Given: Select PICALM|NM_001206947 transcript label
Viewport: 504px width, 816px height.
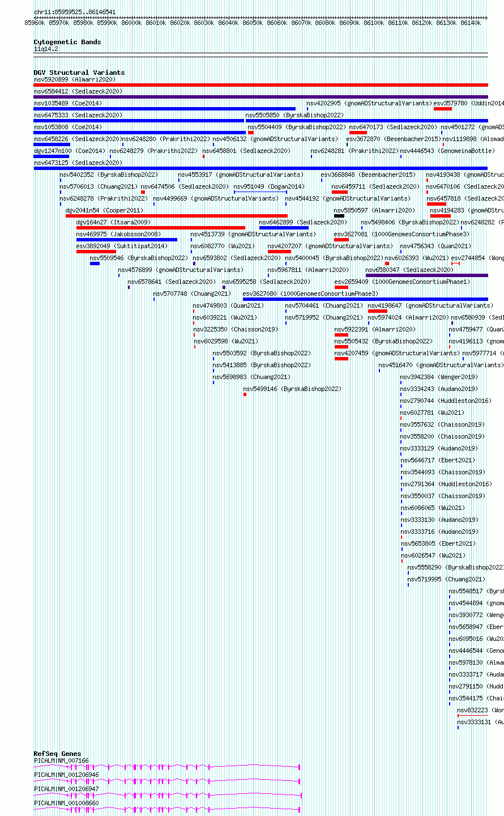Looking at the screenshot, I should (66, 789).
